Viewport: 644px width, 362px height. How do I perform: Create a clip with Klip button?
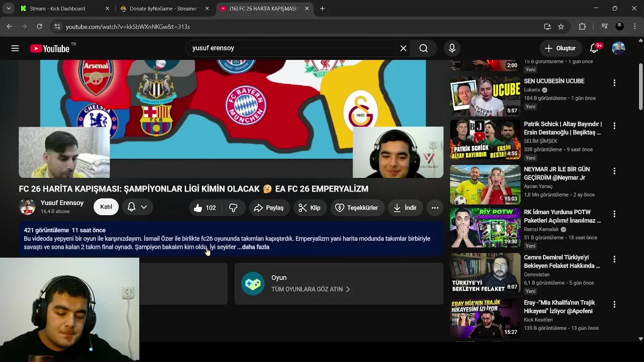pos(309,208)
